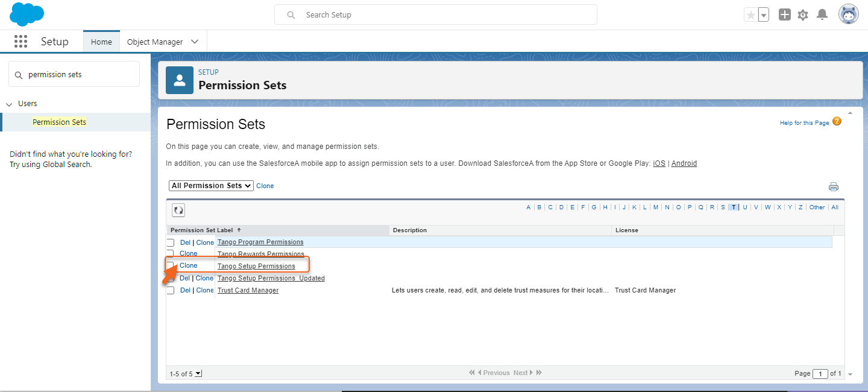The width and height of the screenshot is (868, 392).
Task: Select the Home tab in Setup
Action: 101,41
